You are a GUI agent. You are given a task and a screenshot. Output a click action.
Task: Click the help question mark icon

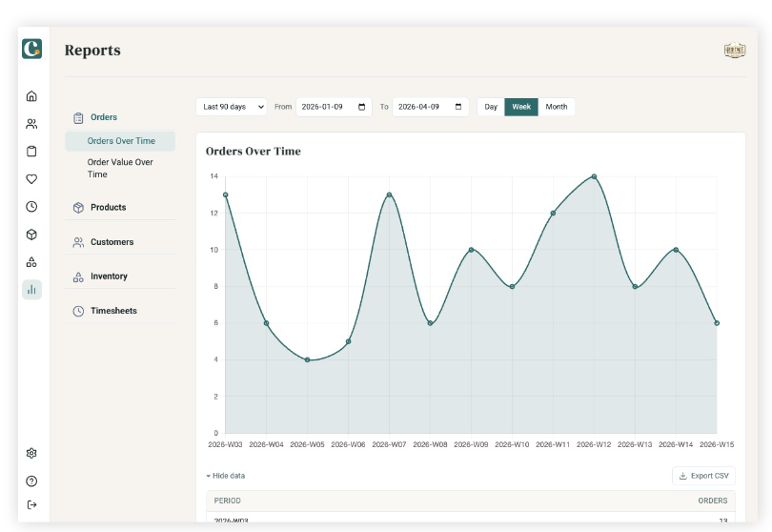[31, 481]
